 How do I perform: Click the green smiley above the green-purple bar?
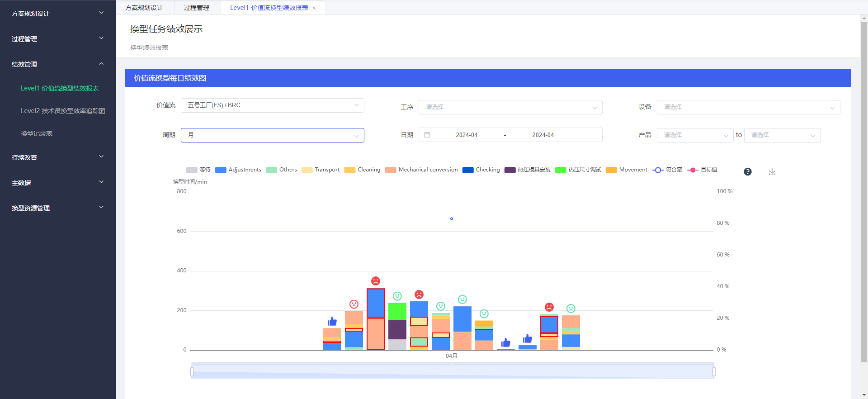point(397,296)
